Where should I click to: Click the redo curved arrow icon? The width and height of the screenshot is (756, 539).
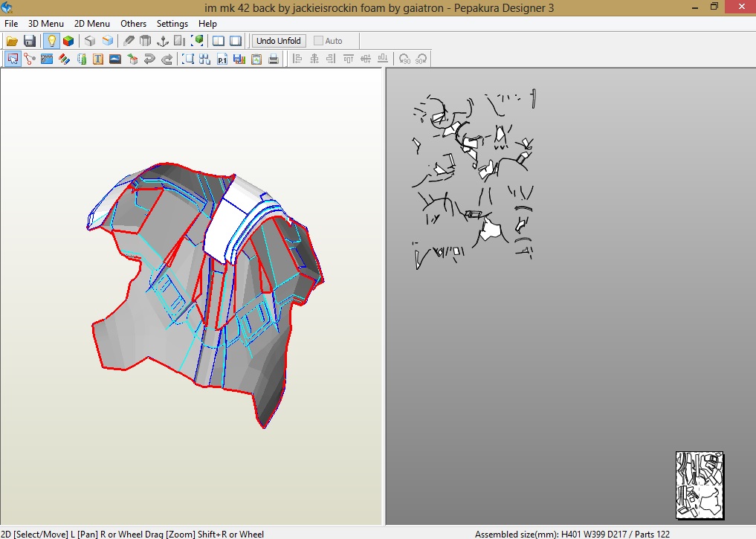pyautogui.click(x=167, y=59)
